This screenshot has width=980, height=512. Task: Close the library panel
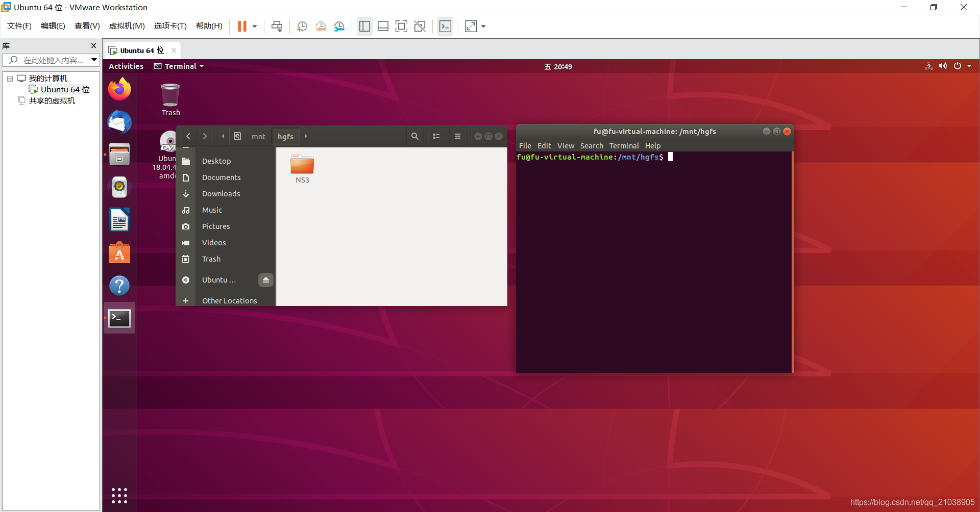point(93,46)
